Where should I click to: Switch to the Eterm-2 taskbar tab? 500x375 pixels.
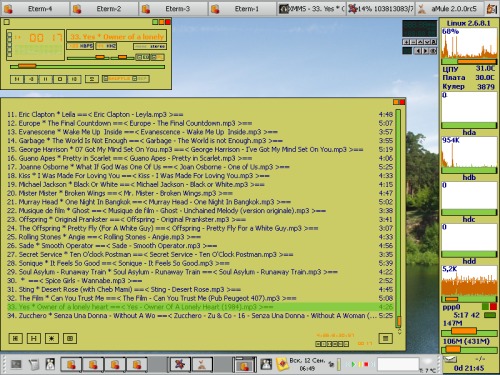click(103, 9)
